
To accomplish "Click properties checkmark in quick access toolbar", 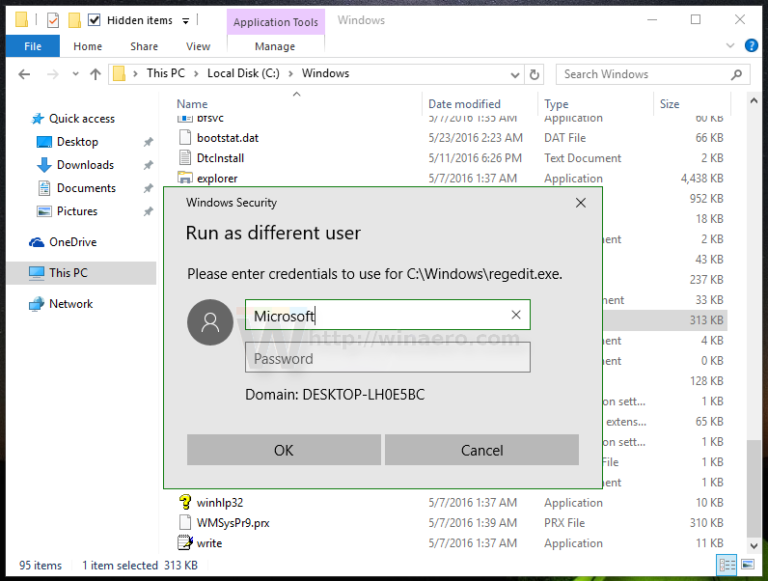I will pyautogui.click(x=53, y=20).
